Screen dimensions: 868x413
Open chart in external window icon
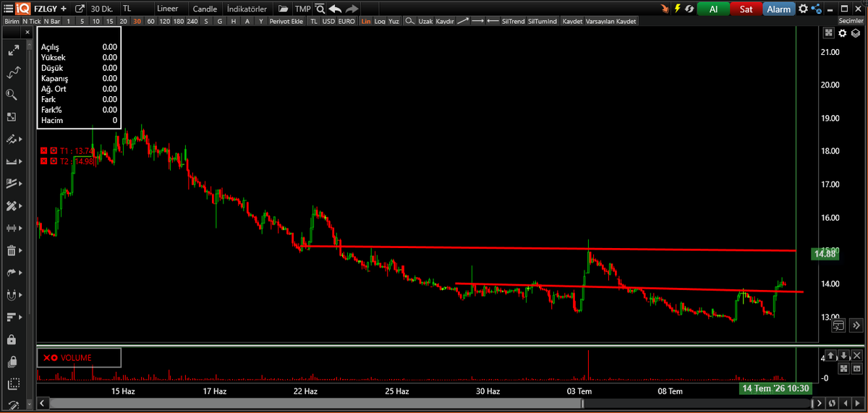(80, 9)
